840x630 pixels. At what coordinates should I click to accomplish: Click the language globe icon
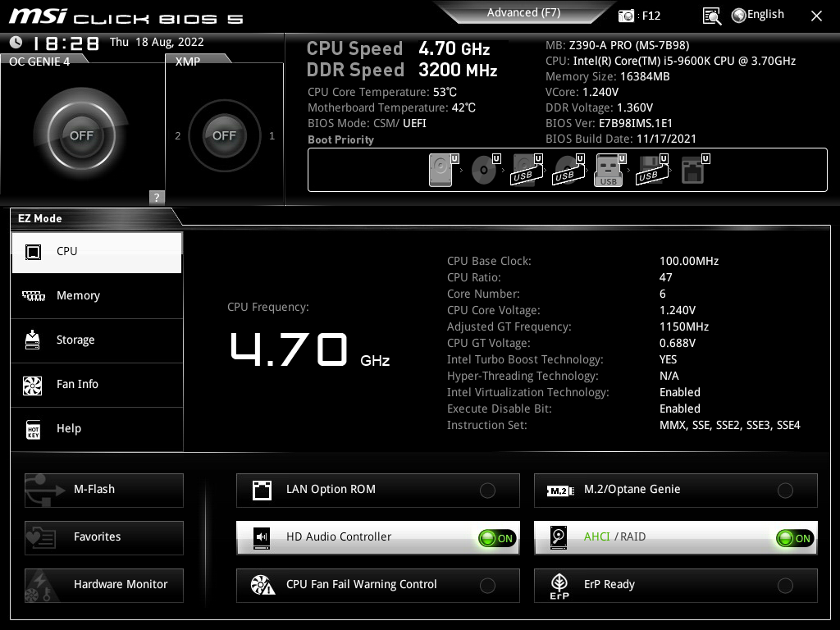(x=739, y=16)
